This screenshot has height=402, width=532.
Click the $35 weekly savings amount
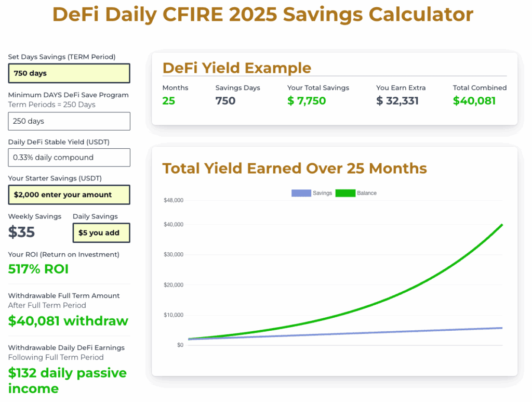(x=21, y=232)
